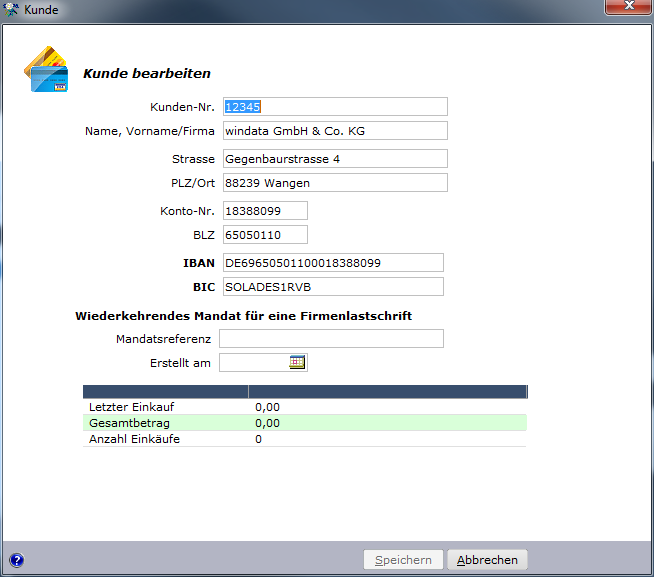Image resolution: width=654 pixels, height=577 pixels.
Task: Click the IBAN label
Action: pyautogui.click(x=199, y=263)
